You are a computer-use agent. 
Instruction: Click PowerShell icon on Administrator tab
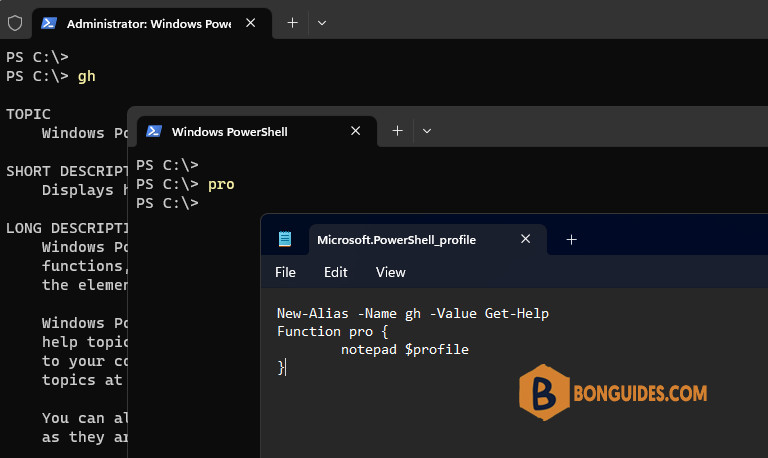coord(48,24)
